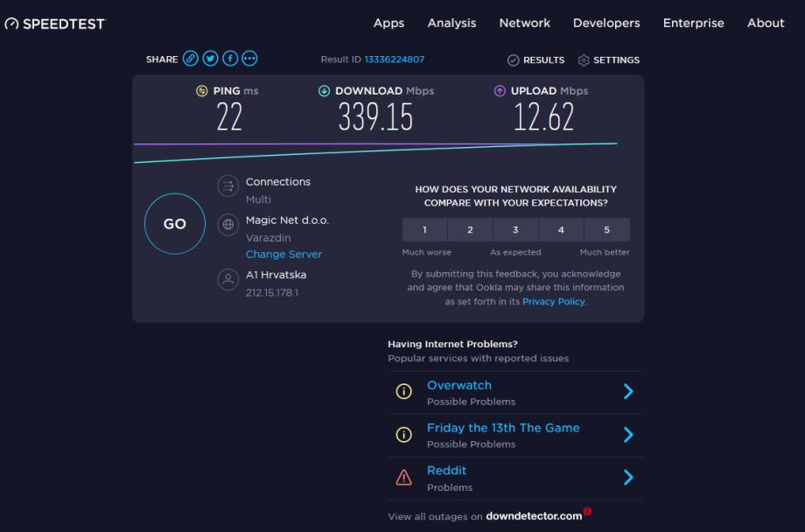Click the Connections mode icon

[x=228, y=185]
